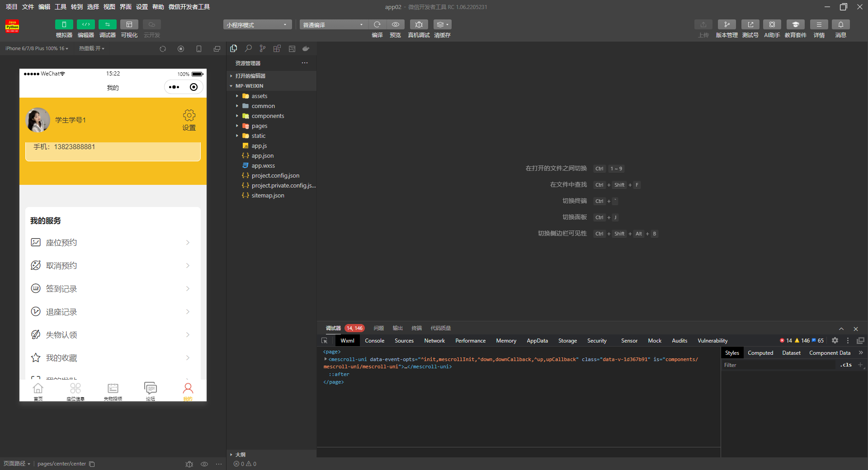Click the simulator stop record icon
This screenshot has width=868, height=470.
click(181, 49)
